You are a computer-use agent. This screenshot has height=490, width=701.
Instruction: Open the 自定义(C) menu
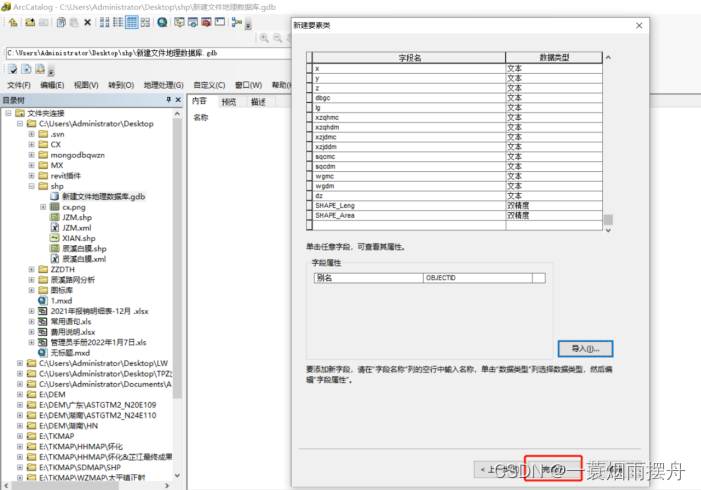[209, 85]
